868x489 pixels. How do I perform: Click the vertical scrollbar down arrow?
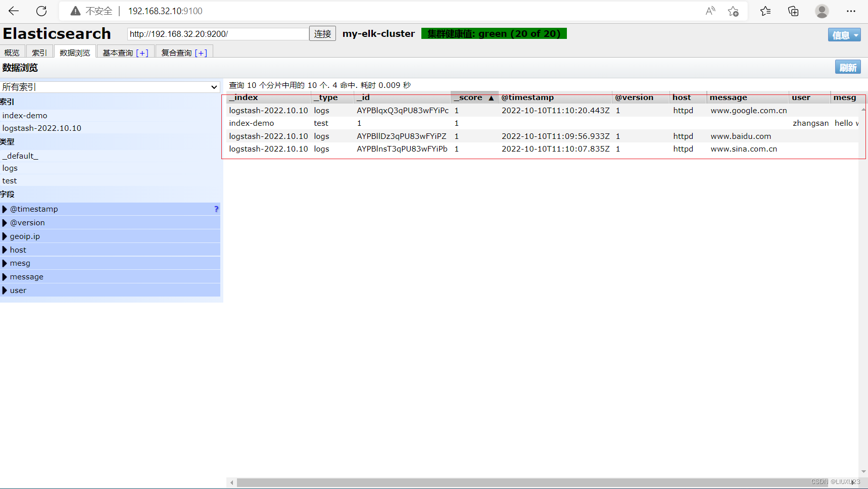863,471
